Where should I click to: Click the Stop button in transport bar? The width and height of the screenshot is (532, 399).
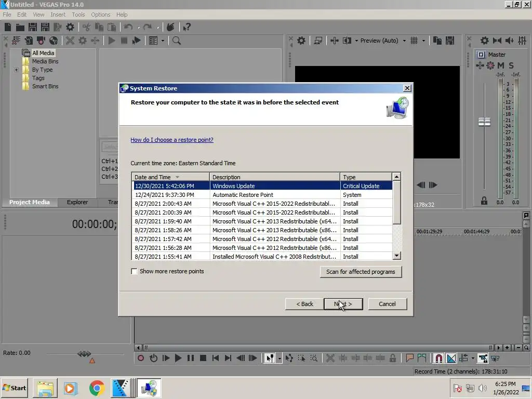coord(203,358)
